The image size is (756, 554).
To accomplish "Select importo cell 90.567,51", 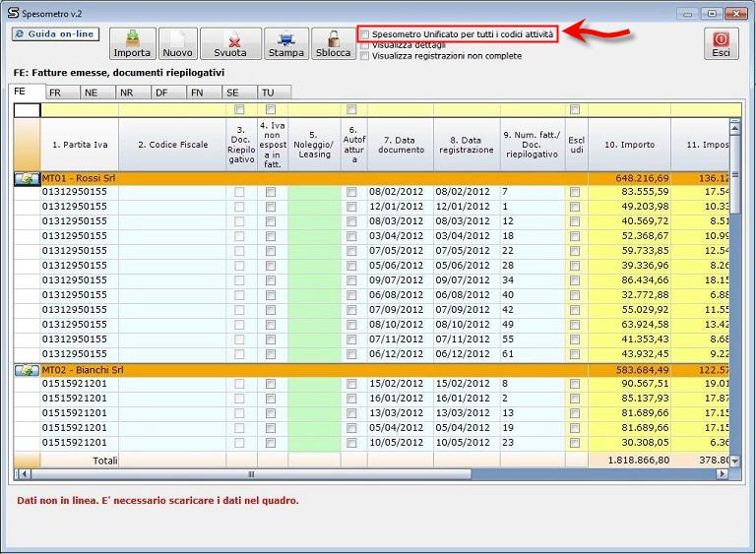I will click(x=630, y=384).
